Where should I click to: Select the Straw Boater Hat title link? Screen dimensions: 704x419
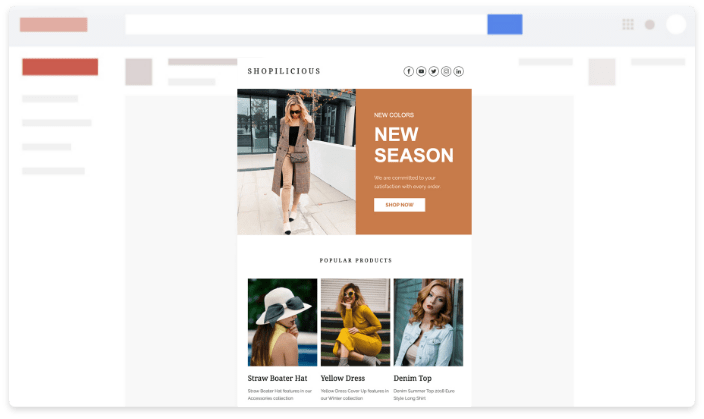(x=277, y=379)
